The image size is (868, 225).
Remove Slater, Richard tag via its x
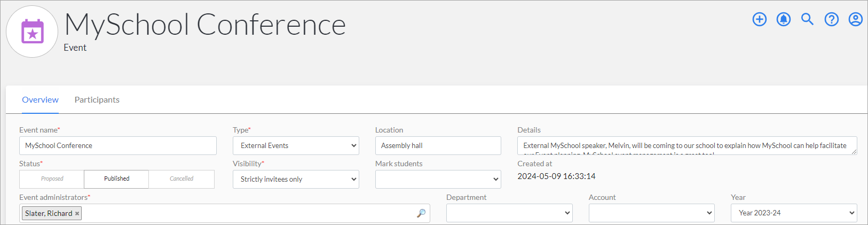(x=77, y=213)
